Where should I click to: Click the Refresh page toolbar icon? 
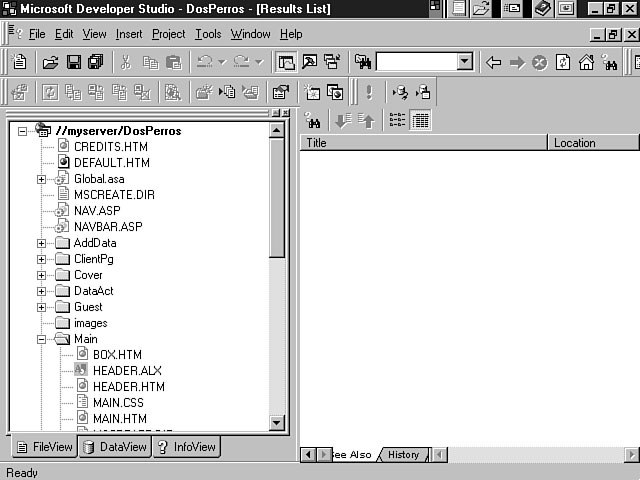563,62
